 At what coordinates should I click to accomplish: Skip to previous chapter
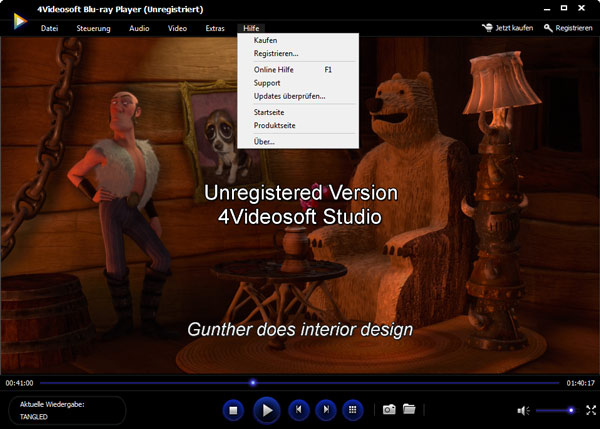click(x=297, y=409)
